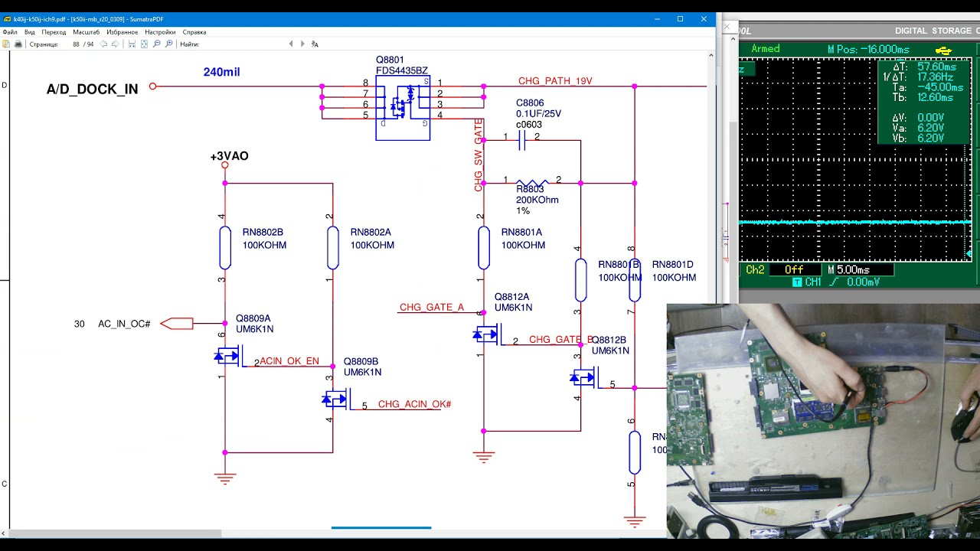Click the Find Next arrow icon
The width and height of the screenshot is (980, 551).
coord(302,44)
